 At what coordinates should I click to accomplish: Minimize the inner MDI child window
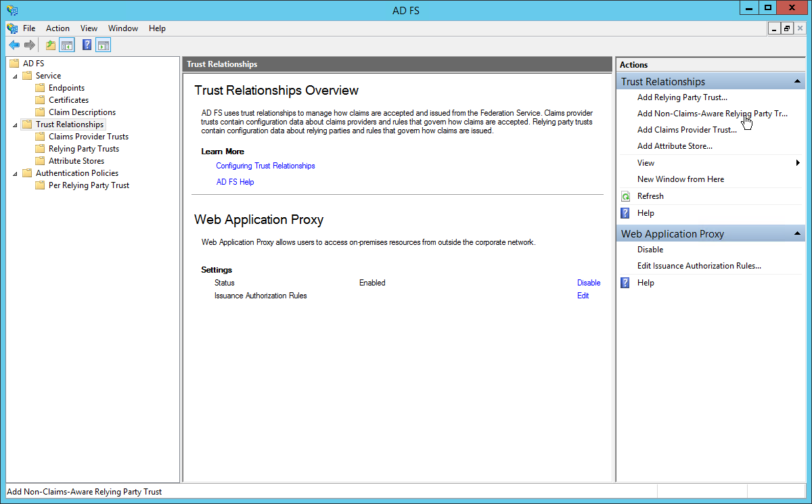pyautogui.click(x=775, y=28)
